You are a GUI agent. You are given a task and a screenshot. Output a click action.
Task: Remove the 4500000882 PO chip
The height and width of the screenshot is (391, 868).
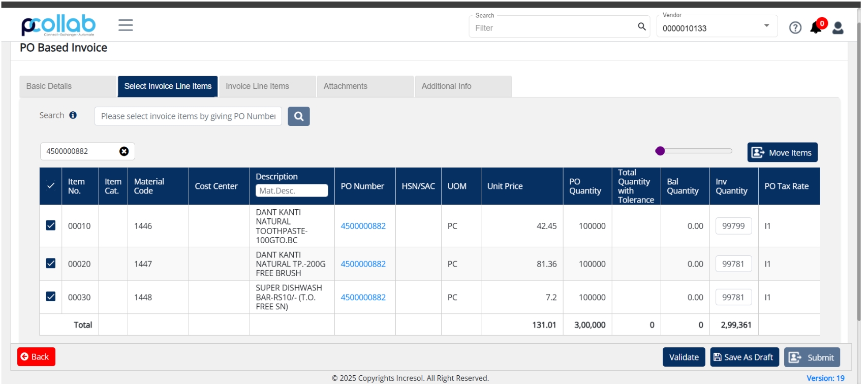[x=125, y=152]
